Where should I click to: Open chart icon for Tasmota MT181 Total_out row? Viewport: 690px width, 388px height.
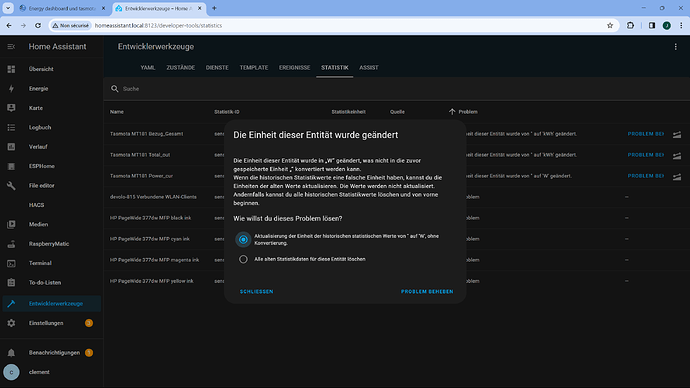[677, 155]
